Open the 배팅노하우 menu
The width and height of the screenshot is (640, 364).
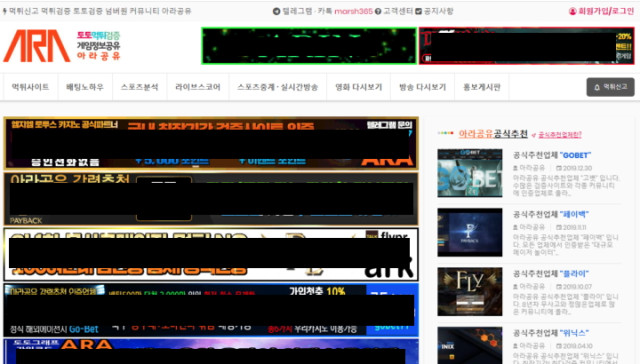[x=85, y=87]
